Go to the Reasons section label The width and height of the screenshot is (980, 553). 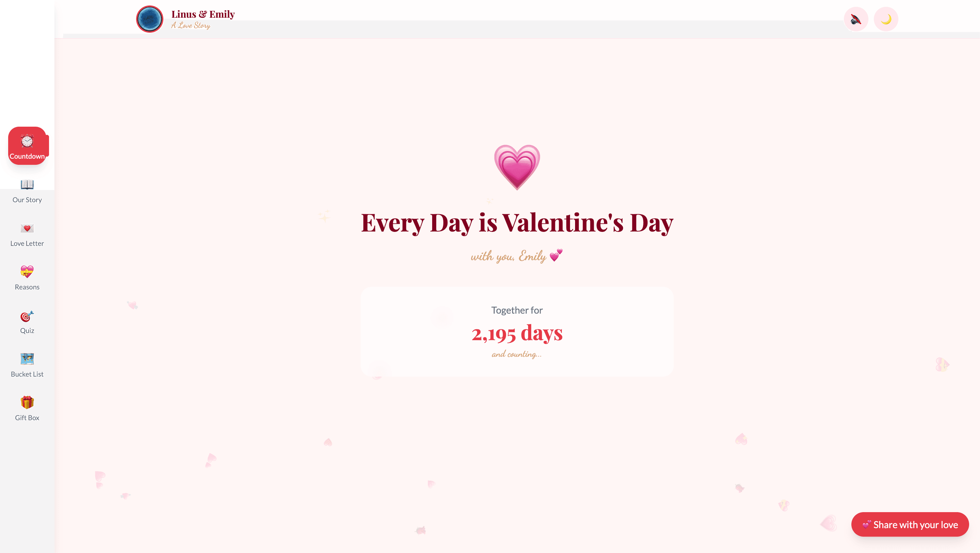(27, 287)
